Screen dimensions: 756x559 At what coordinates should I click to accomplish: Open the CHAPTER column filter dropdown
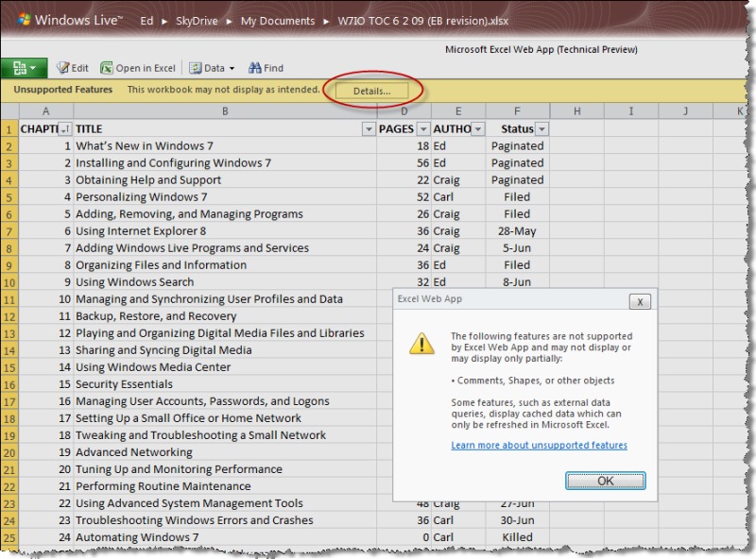(x=65, y=129)
